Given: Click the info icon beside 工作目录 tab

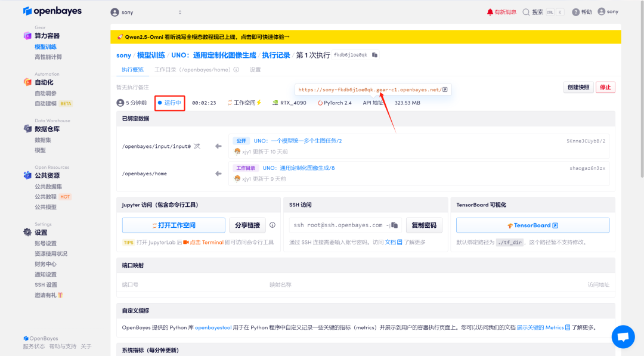Looking at the screenshot, I should click(236, 70).
